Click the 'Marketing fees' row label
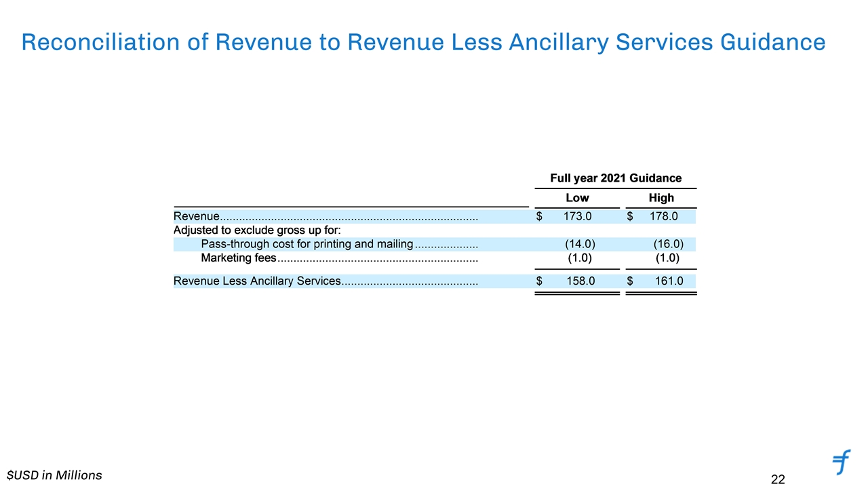This screenshot has width=868, height=488. tap(239, 258)
